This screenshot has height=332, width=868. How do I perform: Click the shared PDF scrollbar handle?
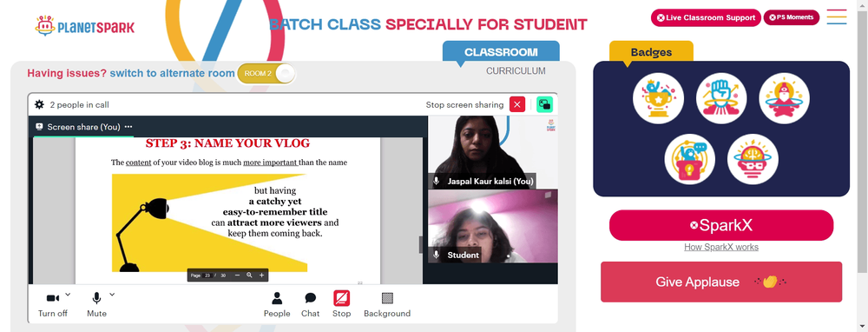(x=420, y=244)
